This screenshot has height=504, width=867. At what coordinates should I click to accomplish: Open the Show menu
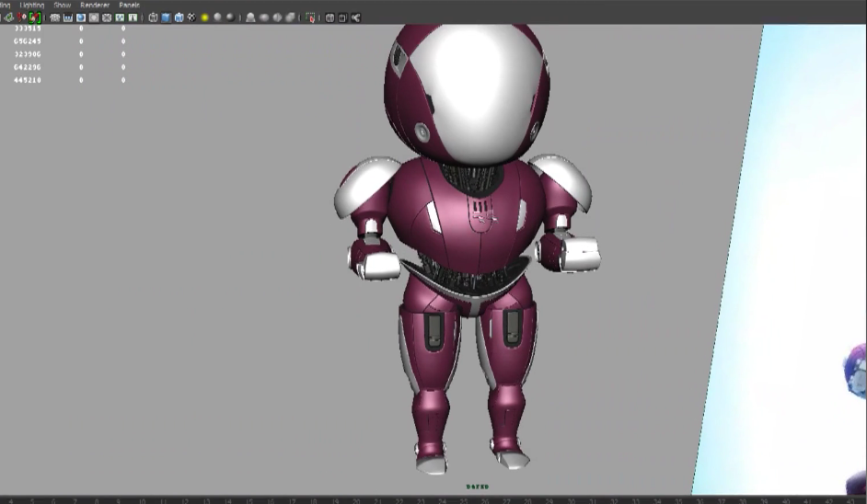pos(62,5)
